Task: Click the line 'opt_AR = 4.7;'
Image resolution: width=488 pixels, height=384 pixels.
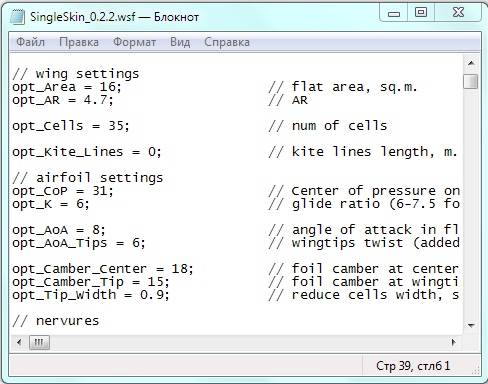Action: click(63, 100)
